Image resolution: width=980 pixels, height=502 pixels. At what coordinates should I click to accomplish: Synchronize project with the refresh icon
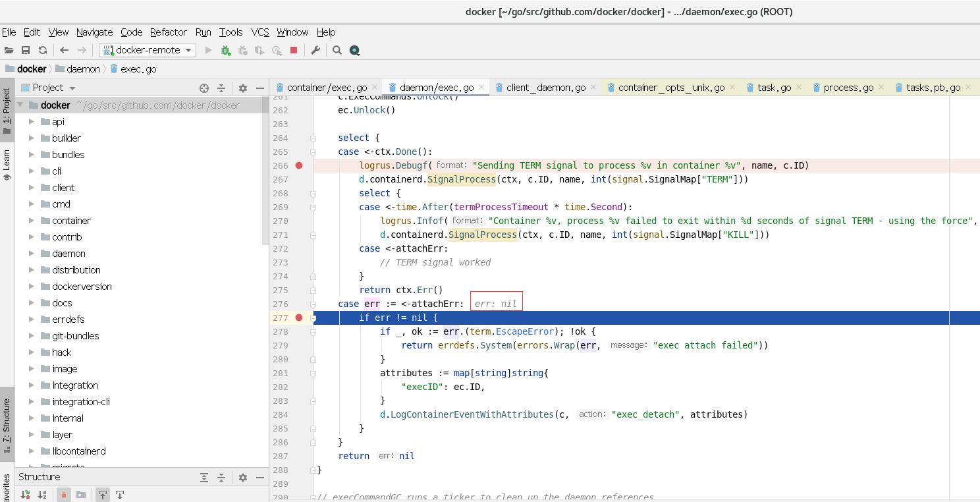(43, 50)
